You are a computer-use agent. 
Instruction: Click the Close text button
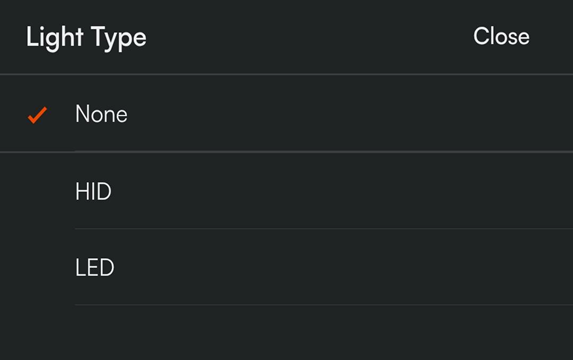click(x=501, y=36)
